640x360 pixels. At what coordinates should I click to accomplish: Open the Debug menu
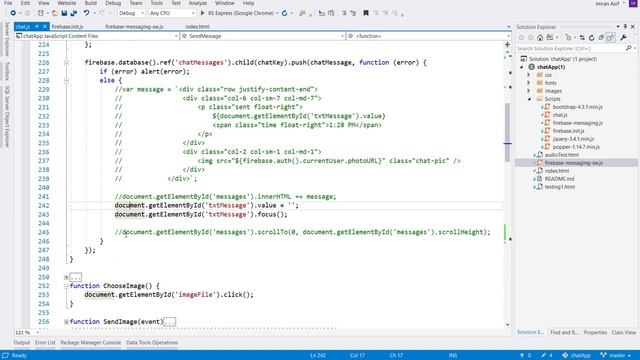pyautogui.click(x=113, y=3)
